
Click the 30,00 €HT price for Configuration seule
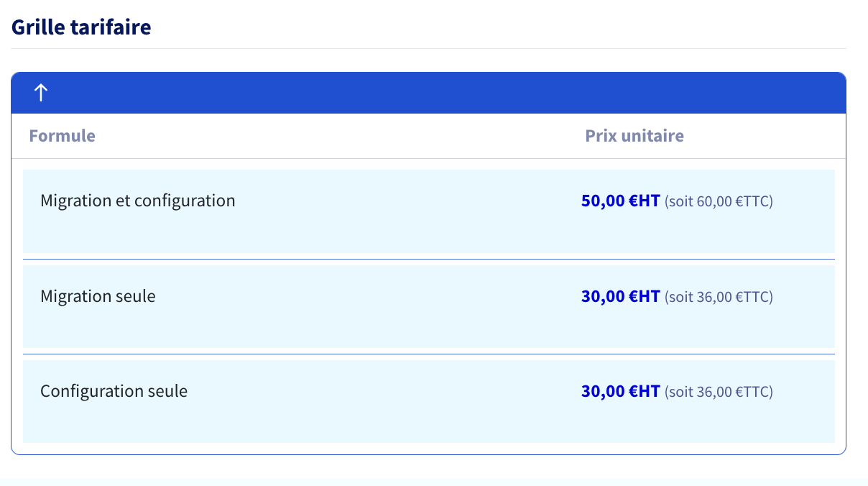pyautogui.click(x=620, y=391)
